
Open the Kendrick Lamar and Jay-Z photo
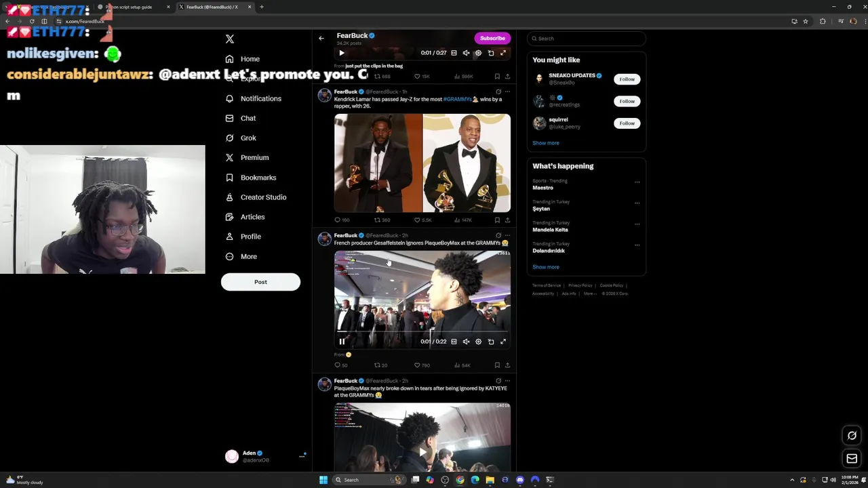coord(422,163)
